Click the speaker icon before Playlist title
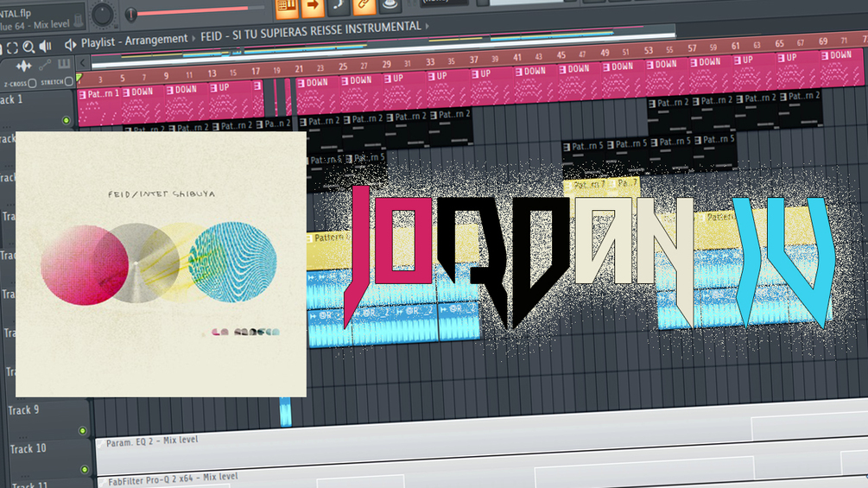The height and width of the screenshot is (488, 868). click(x=70, y=45)
